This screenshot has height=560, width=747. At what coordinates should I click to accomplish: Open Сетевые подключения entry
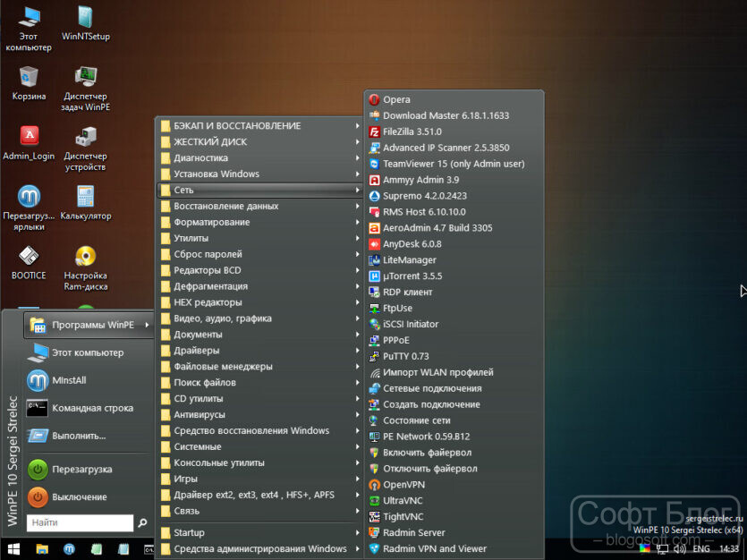pos(454,388)
